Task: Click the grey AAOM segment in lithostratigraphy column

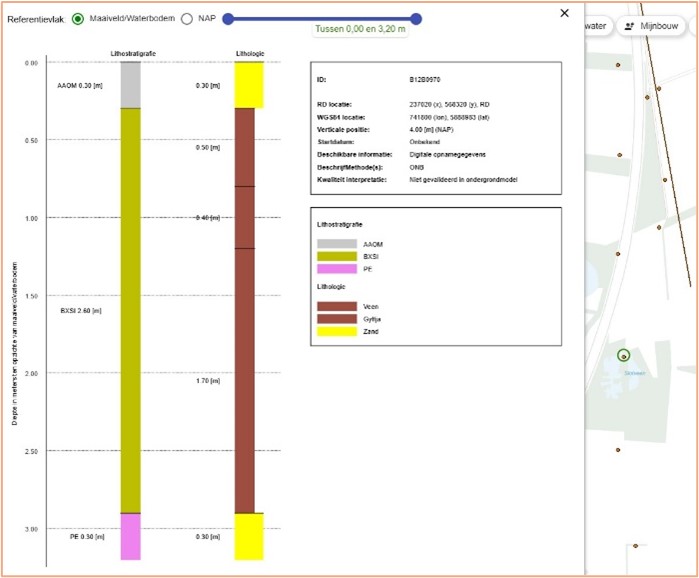Action: pos(130,85)
